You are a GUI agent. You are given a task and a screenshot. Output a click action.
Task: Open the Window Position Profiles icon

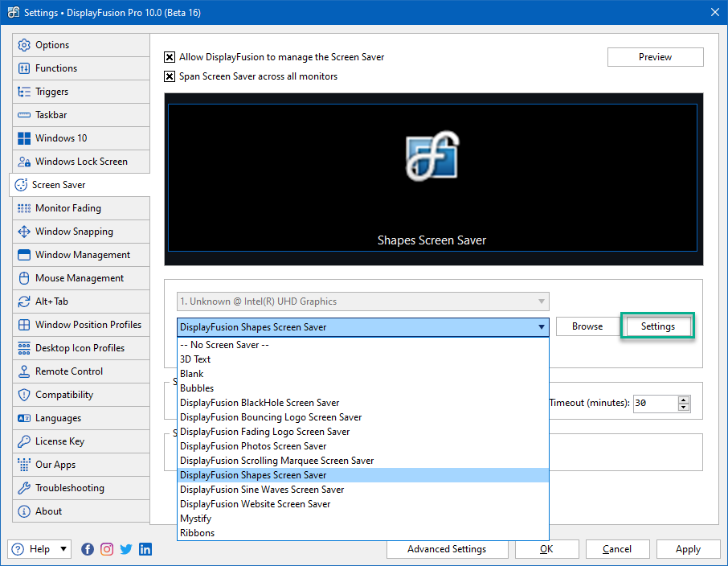click(x=23, y=324)
